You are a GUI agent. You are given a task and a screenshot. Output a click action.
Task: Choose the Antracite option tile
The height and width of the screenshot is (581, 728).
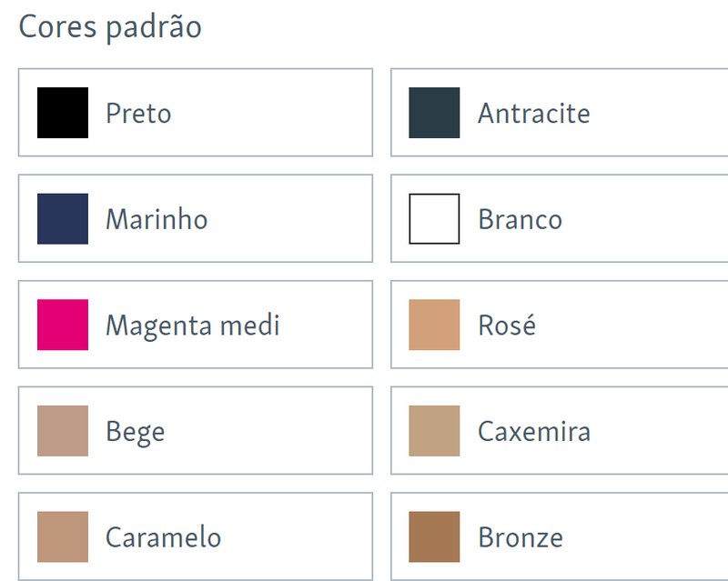(x=558, y=113)
